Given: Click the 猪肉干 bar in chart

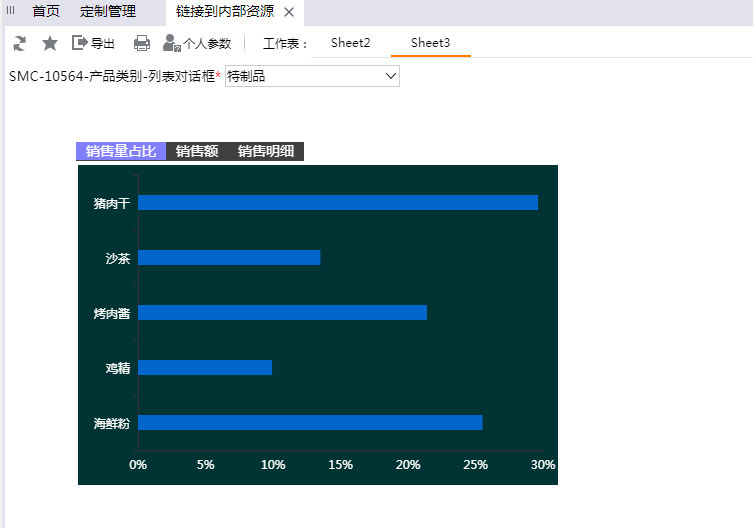Looking at the screenshot, I should point(338,203).
